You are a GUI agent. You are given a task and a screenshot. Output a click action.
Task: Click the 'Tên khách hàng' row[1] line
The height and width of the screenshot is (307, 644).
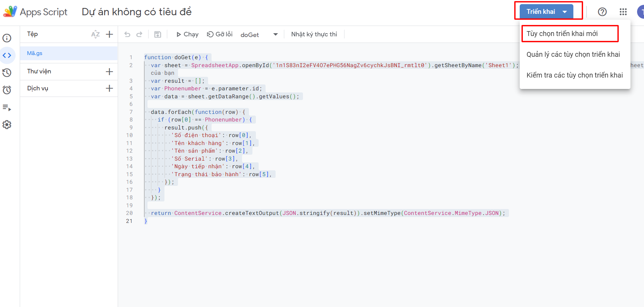click(213, 143)
